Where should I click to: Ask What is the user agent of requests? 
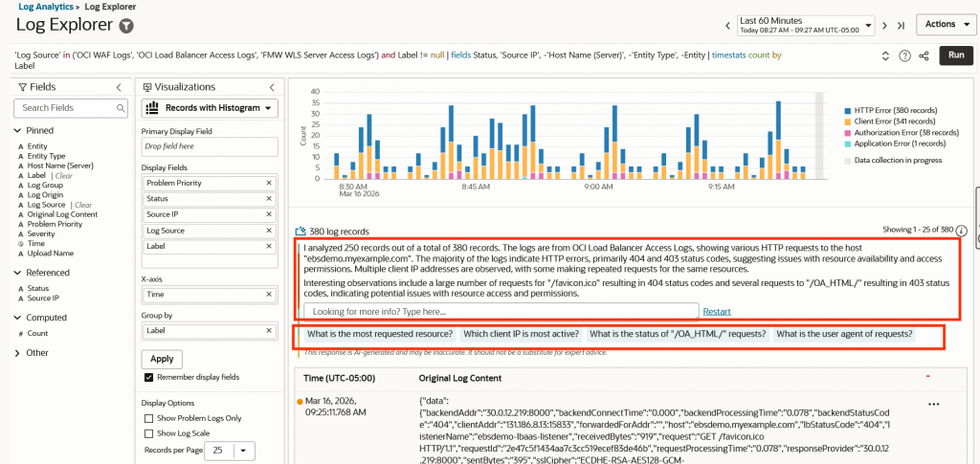(844, 334)
